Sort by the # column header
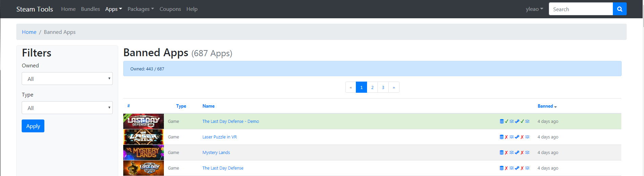Viewport: 644px width, 176px height. click(129, 106)
